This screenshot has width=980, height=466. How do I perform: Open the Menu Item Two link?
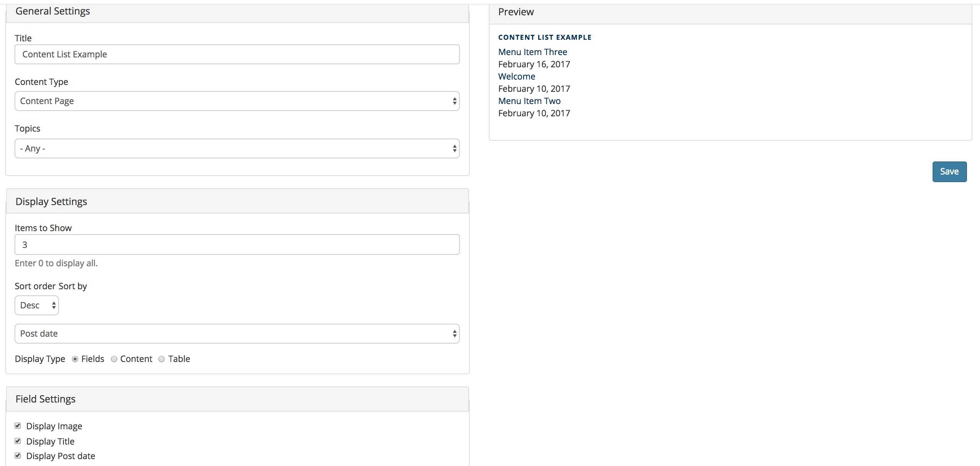(529, 101)
